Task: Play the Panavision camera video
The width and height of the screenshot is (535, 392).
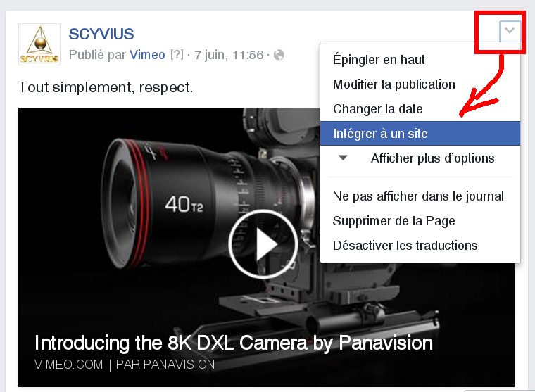Action: tap(263, 244)
